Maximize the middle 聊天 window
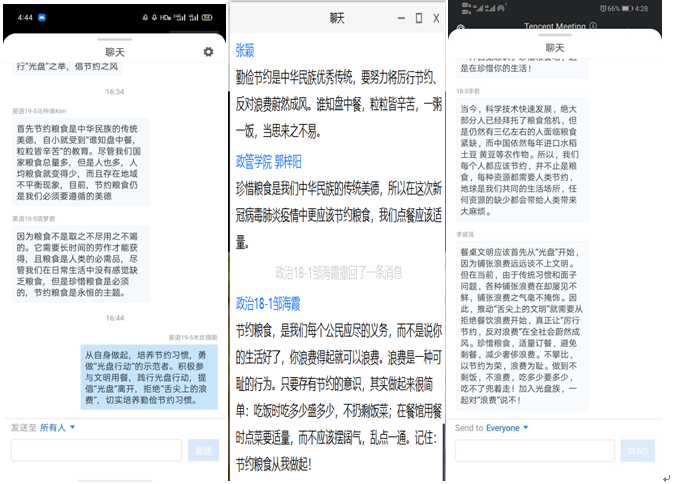The image size is (680, 484). point(418,18)
